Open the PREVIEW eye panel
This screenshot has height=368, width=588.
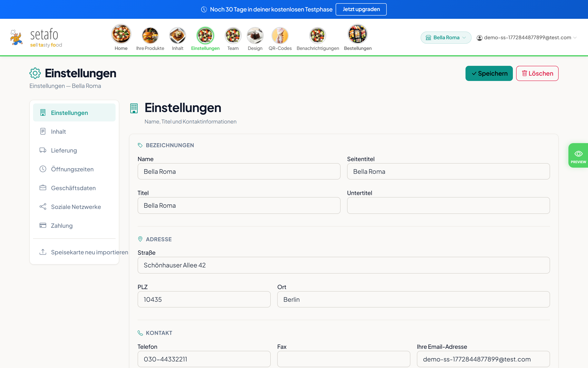(x=578, y=155)
